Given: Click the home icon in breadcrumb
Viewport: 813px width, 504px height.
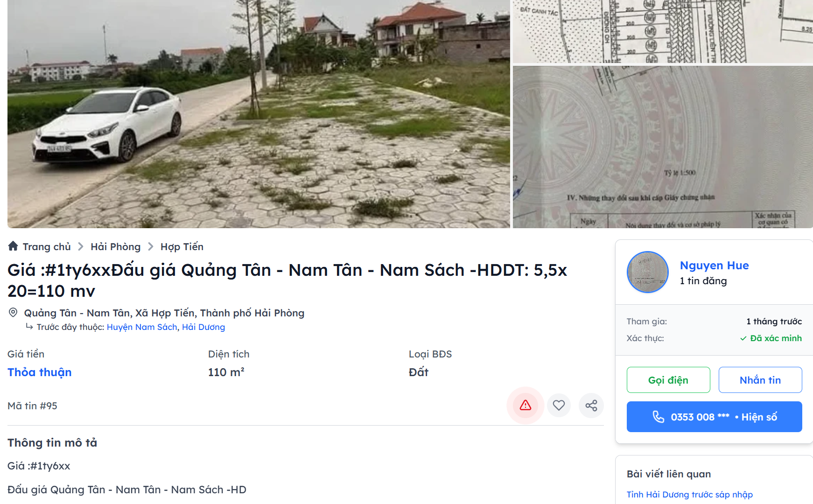Looking at the screenshot, I should tap(13, 246).
